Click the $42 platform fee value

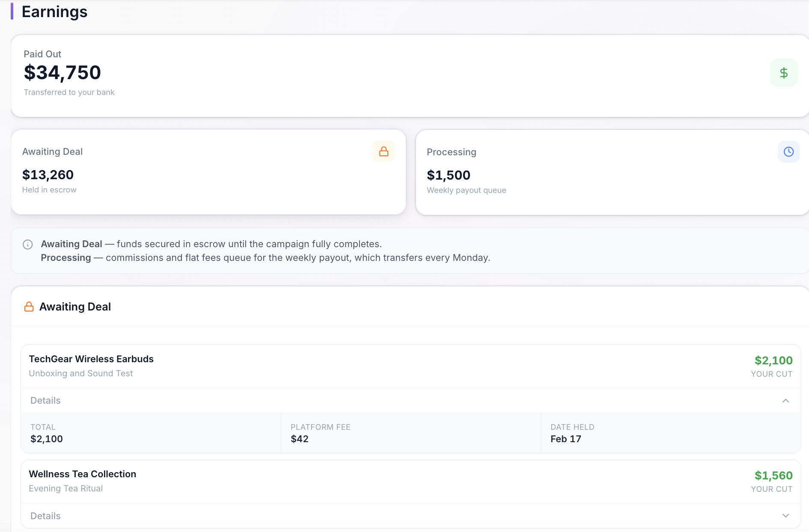[x=299, y=439]
